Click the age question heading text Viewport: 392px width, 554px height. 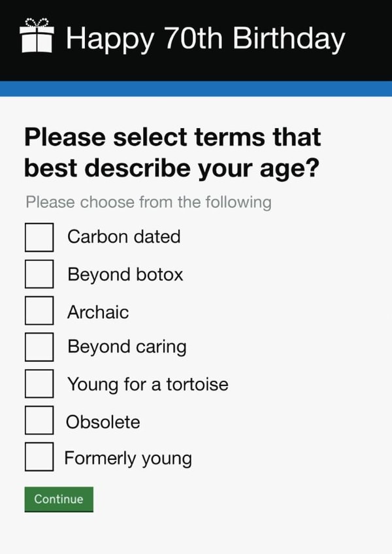[172, 152]
